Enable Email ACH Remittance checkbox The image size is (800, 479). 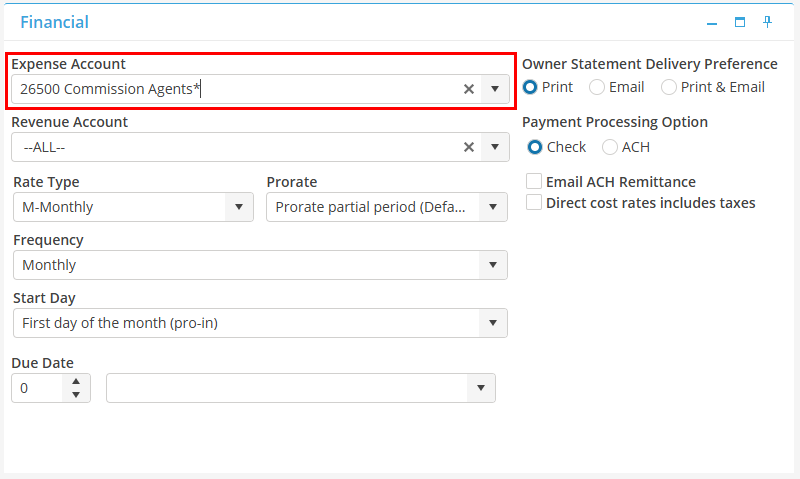(534, 182)
